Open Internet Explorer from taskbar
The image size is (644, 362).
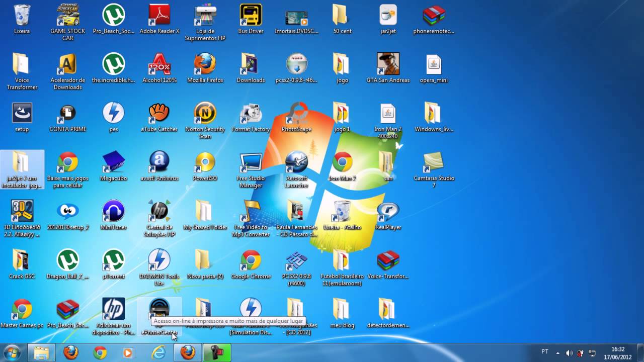click(159, 353)
